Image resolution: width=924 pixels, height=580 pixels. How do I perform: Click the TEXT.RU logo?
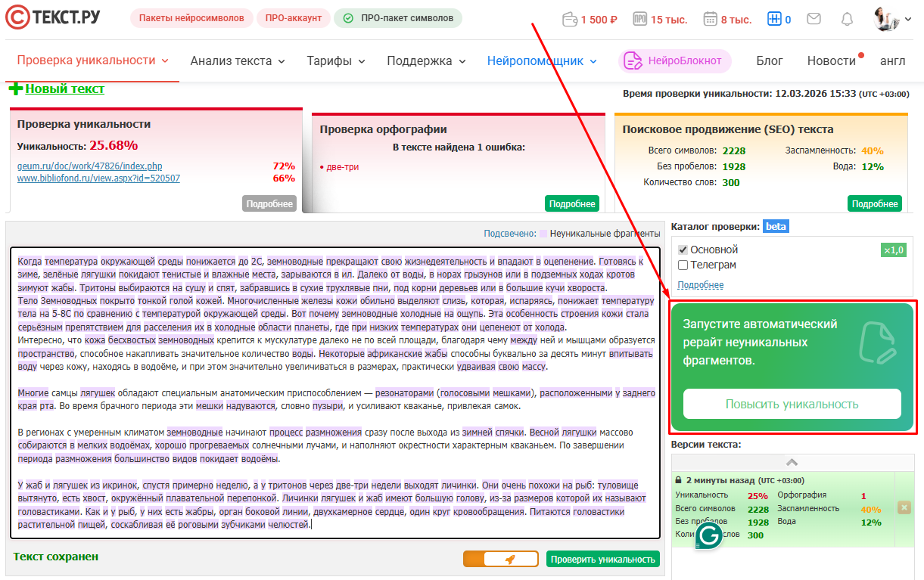coord(53,18)
